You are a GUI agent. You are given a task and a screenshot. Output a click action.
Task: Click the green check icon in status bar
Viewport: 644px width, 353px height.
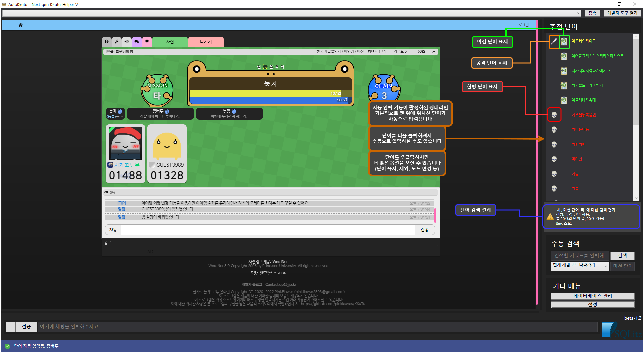tap(7, 346)
